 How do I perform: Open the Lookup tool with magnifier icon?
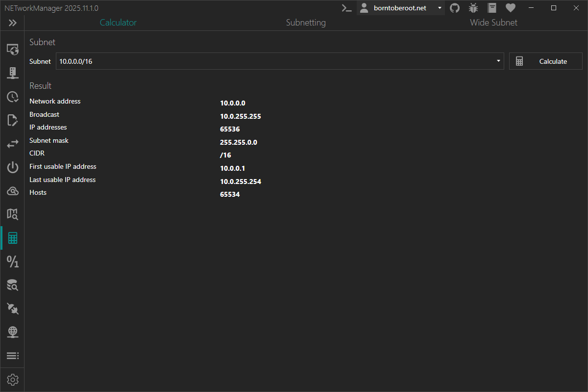(x=12, y=285)
